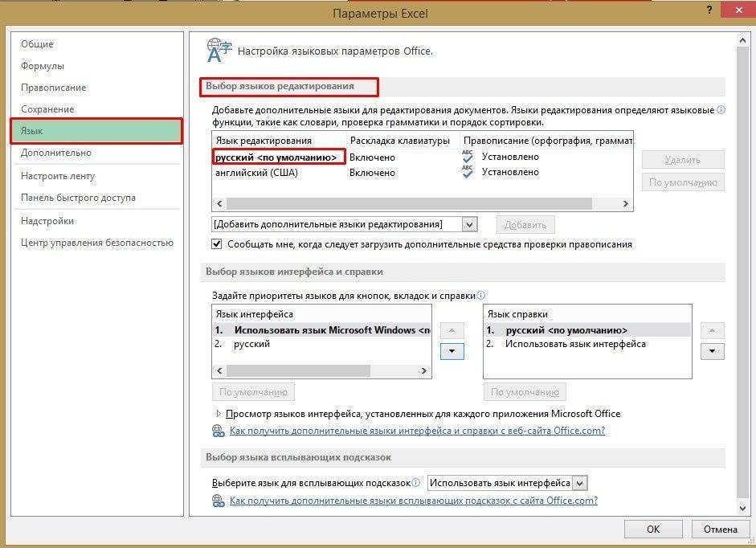Screen dimensions: 756x548
Task: Click the language settings globe icon at the top
Action: point(217,48)
